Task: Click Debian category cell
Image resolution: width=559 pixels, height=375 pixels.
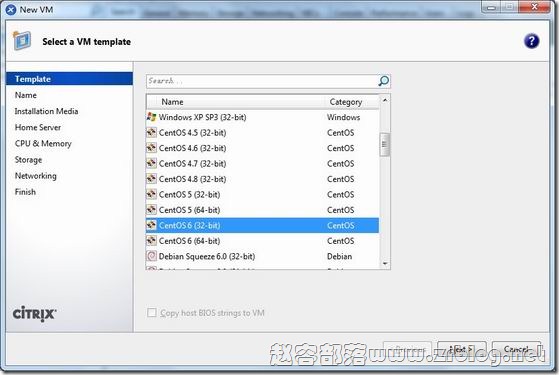Action: 339,256
